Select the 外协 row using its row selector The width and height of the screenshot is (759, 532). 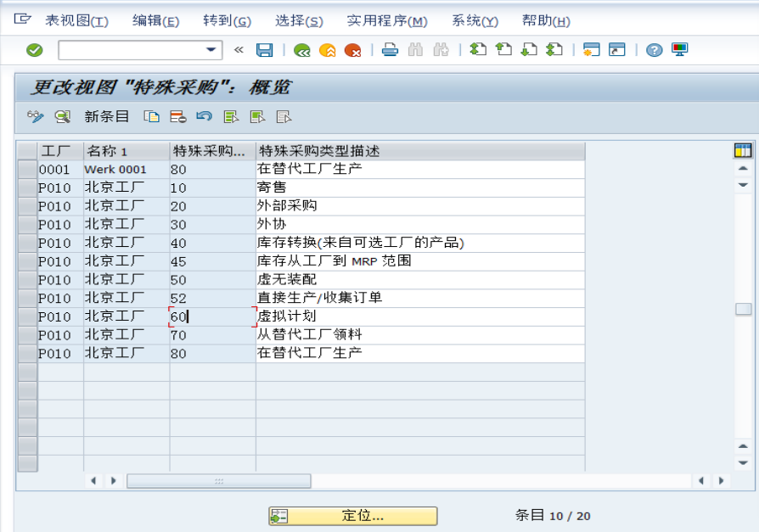pos(27,224)
